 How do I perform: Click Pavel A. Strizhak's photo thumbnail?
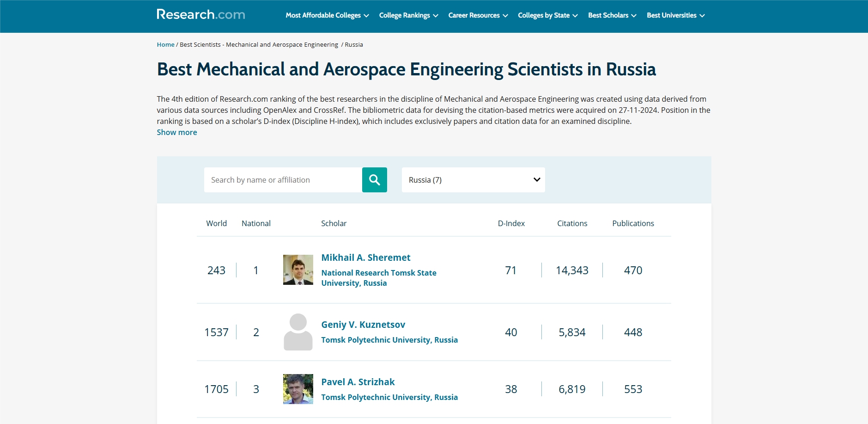pos(298,389)
